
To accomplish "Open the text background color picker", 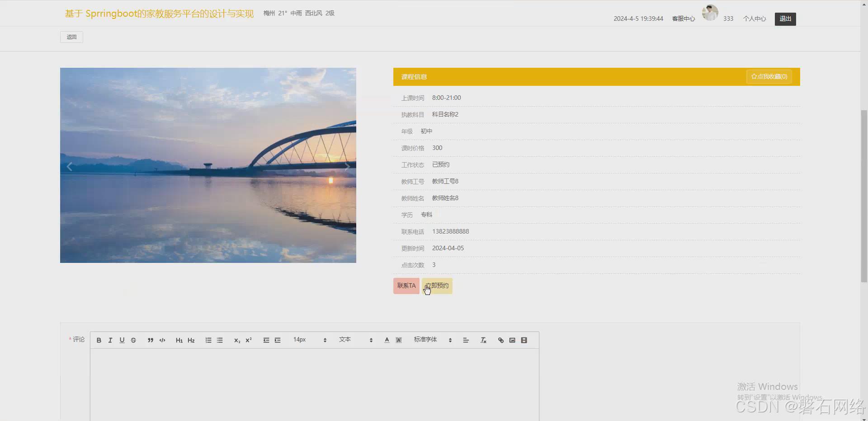I will click(399, 340).
